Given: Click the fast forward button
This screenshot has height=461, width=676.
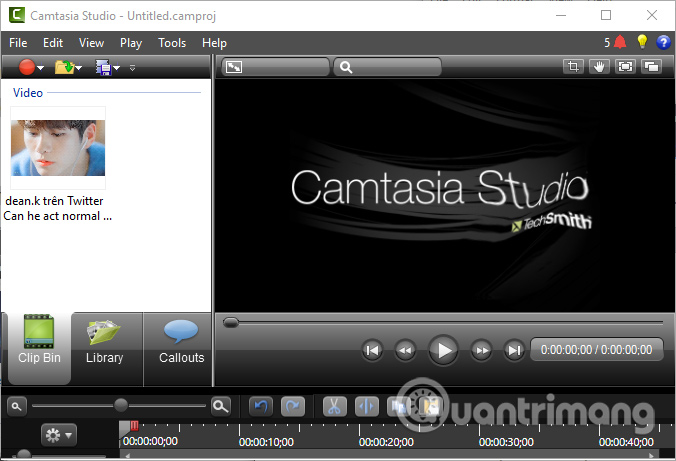Looking at the screenshot, I should [x=482, y=350].
